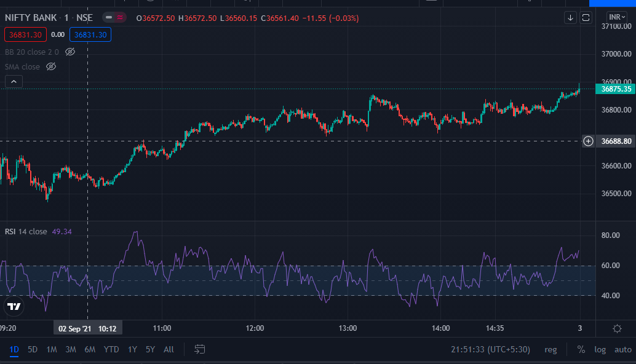Select the 5Y time range
Screen dimensions: 636x364
point(150,349)
